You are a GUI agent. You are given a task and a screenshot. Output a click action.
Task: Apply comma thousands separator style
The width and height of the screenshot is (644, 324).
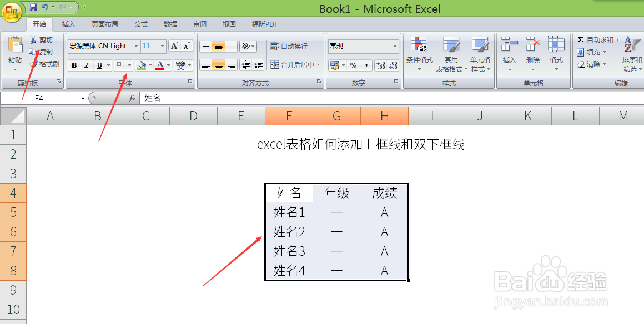tap(366, 65)
